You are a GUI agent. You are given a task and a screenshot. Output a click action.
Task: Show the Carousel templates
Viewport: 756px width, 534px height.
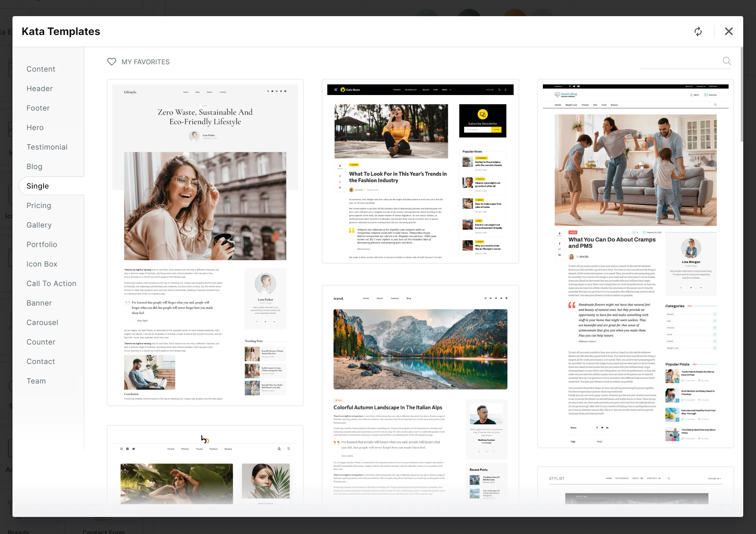42,322
